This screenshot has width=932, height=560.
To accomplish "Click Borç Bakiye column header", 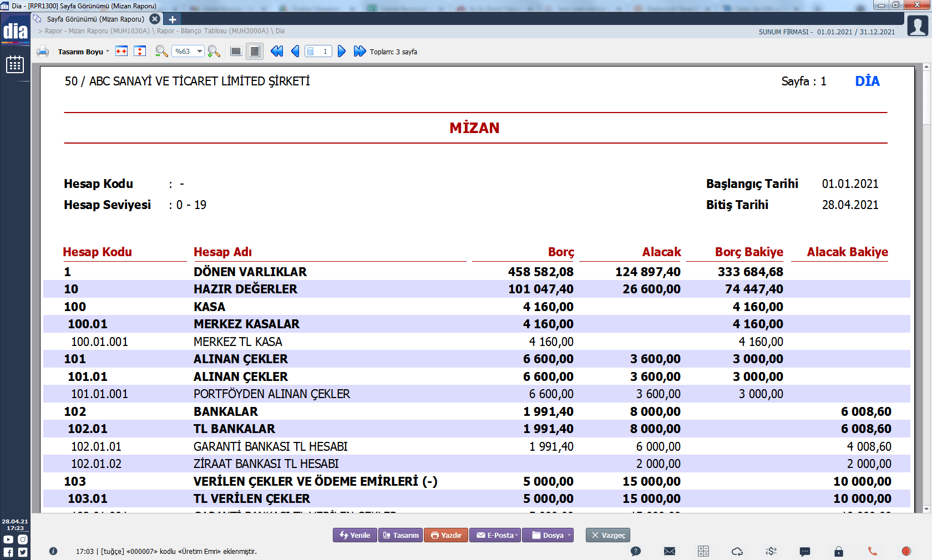I will pos(749,252).
